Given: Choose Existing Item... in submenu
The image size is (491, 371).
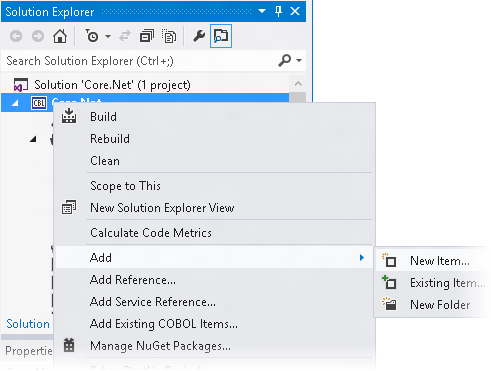Looking at the screenshot, I should click(x=433, y=283).
